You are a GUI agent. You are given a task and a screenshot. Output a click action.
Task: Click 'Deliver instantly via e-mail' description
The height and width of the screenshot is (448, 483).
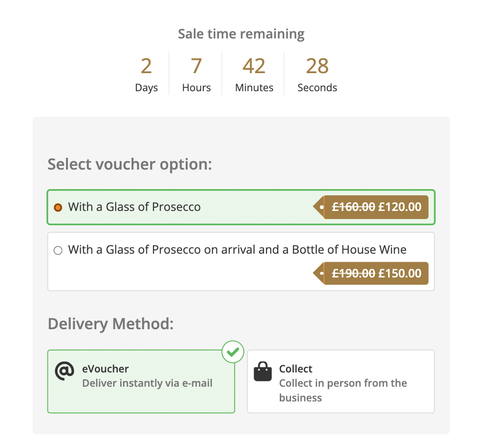147,383
